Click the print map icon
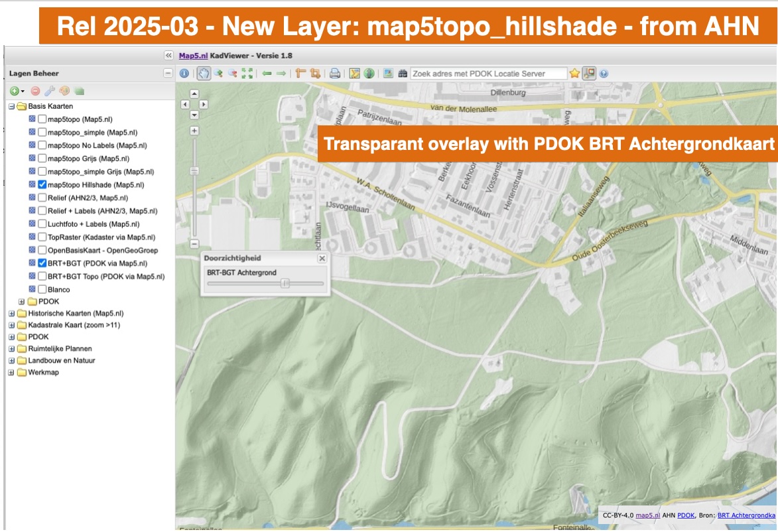778x532 pixels. coord(335,74)
